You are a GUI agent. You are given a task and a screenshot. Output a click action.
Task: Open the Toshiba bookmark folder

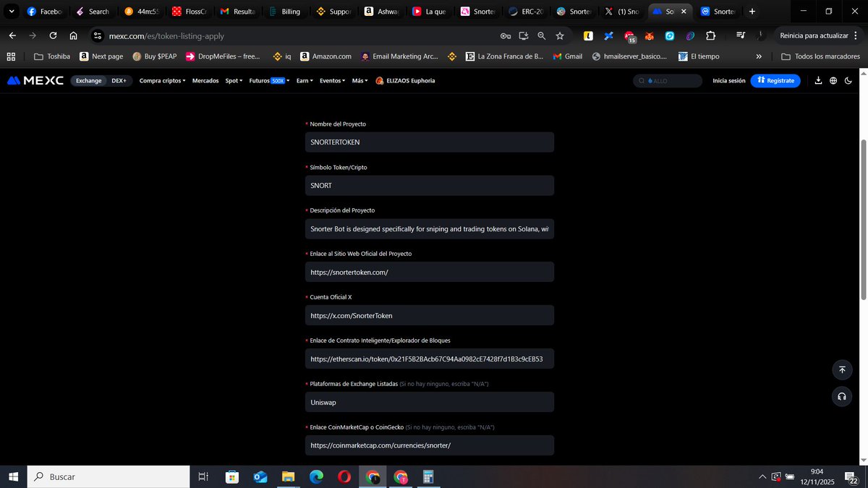click(52, 56)
